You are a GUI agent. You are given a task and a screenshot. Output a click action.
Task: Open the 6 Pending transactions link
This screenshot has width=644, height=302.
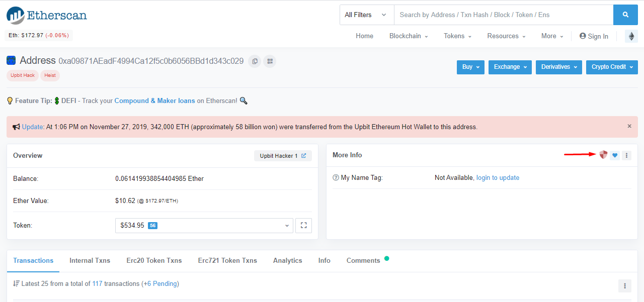pyautogui.click(x=160, y=283)
